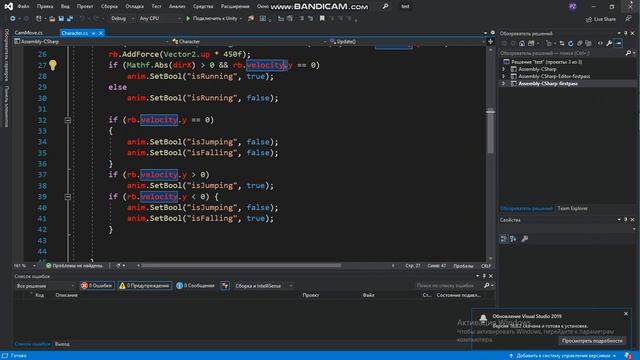
Task: Click the Save file floppy icon in toolbar
Action: click(61, 19)
